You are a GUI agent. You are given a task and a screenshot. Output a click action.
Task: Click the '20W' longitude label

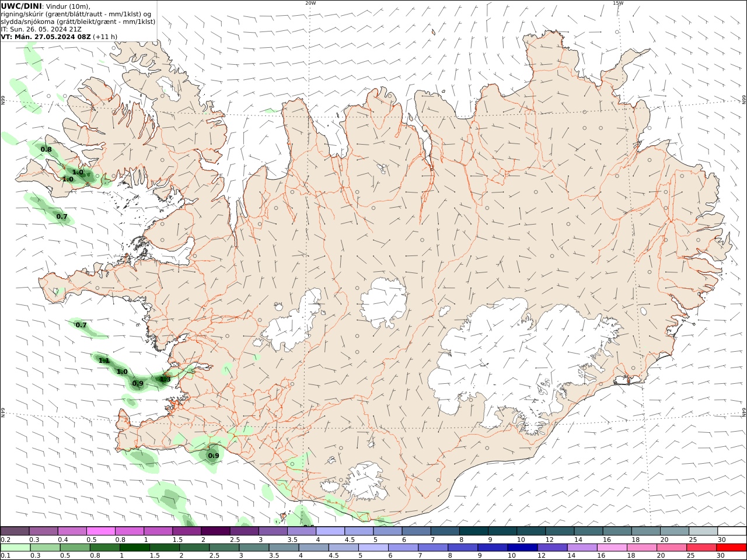pos(310,3)
